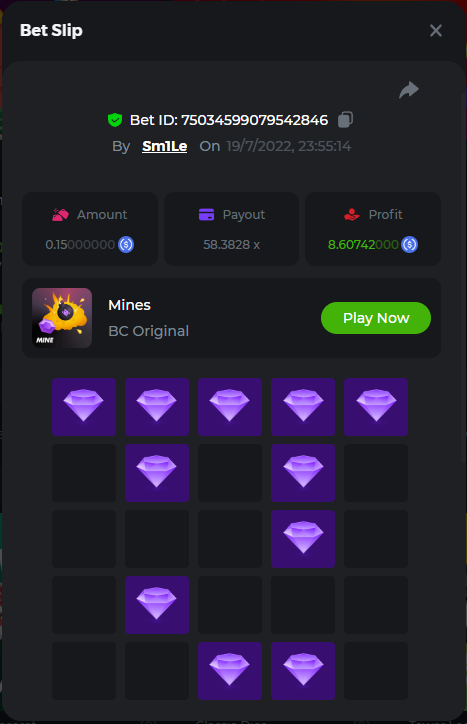Click the share arrow icon
This screenshot has width=467, height=724.
click(409, 90)
